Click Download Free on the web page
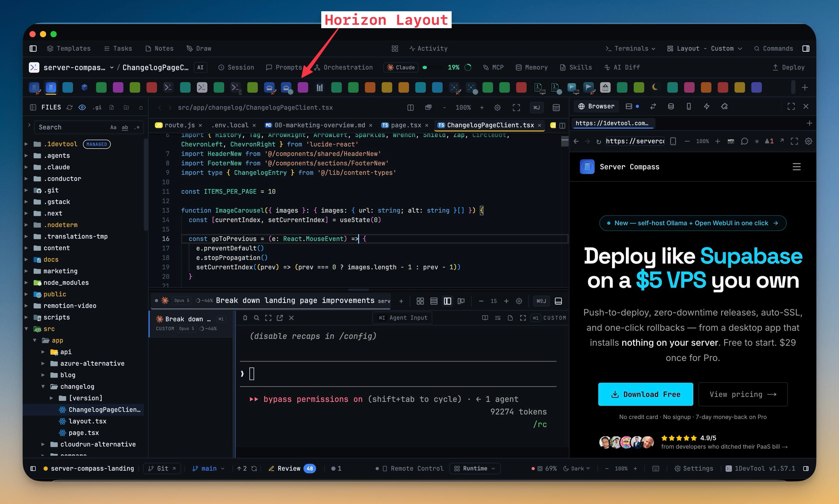Screen dimensions: 839x504 [646, 394]
